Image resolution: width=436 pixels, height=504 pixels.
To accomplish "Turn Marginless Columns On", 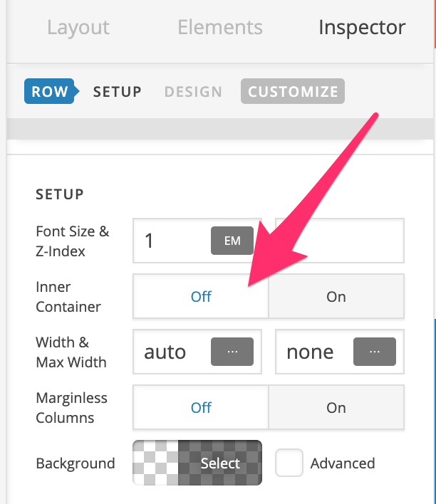I will (336, 407).
